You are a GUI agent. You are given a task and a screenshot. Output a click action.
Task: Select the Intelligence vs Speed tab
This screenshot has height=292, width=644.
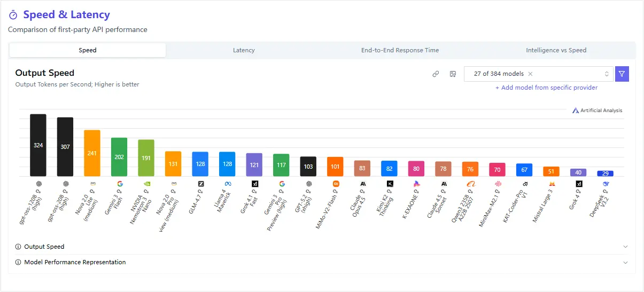[556, 50]
